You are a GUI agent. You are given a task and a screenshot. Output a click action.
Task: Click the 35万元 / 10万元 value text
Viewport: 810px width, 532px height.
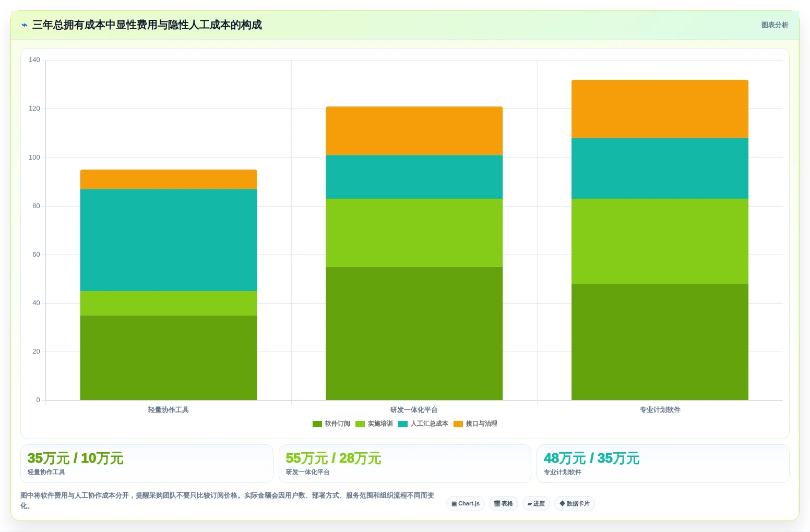click(x=75, y=458)
